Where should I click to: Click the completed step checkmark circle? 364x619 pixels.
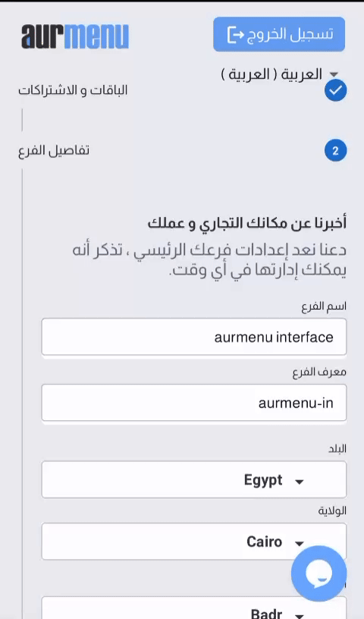(336, 90)
